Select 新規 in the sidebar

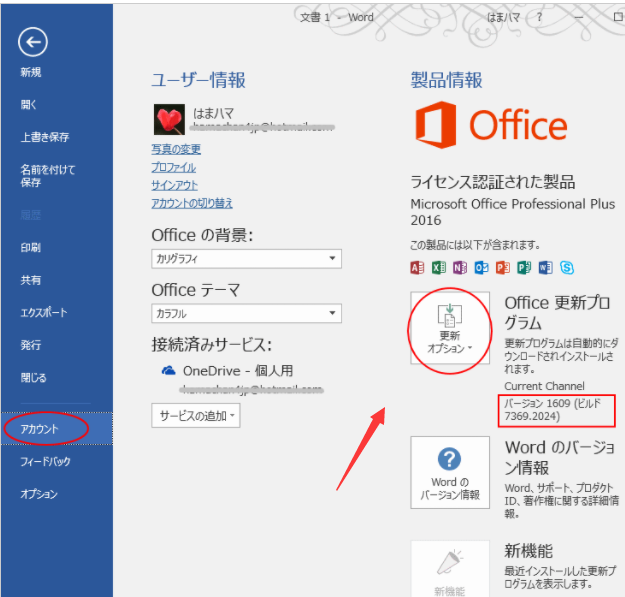coord(31,73)
